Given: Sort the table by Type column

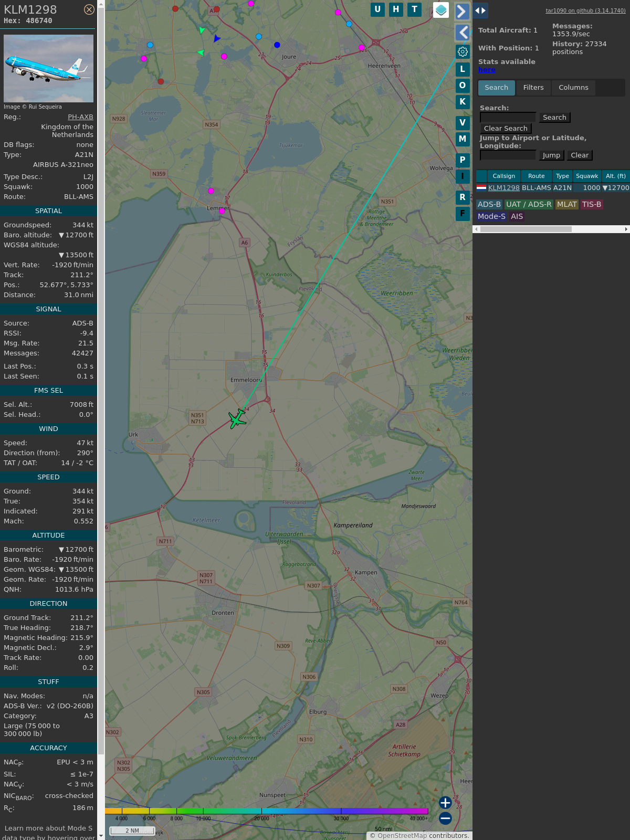Looking at the screenshot, I should click(562, 176).
